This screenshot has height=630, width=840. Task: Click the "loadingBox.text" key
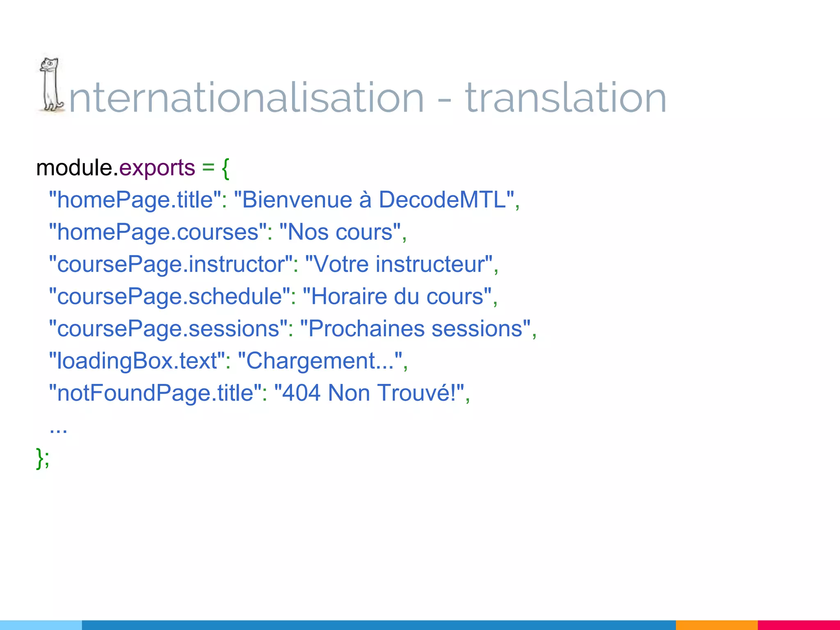click(137, 361)
